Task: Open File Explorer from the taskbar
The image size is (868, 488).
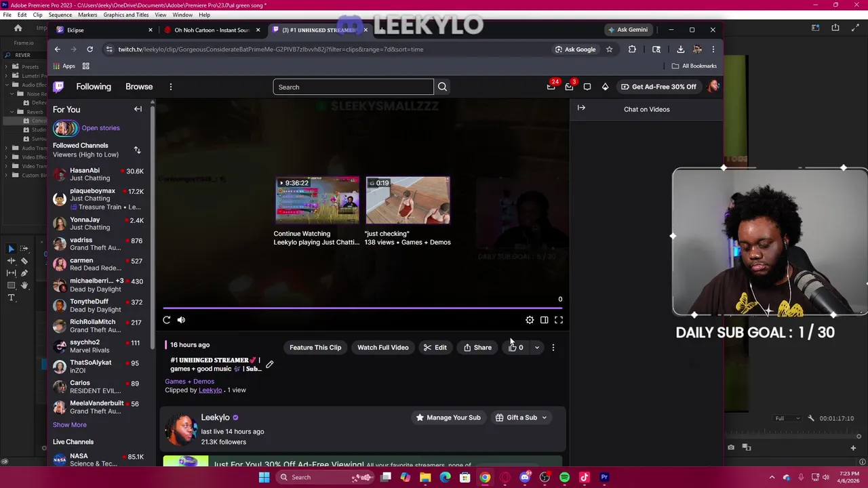Action: pyautogui.click(x=425, y=477)
